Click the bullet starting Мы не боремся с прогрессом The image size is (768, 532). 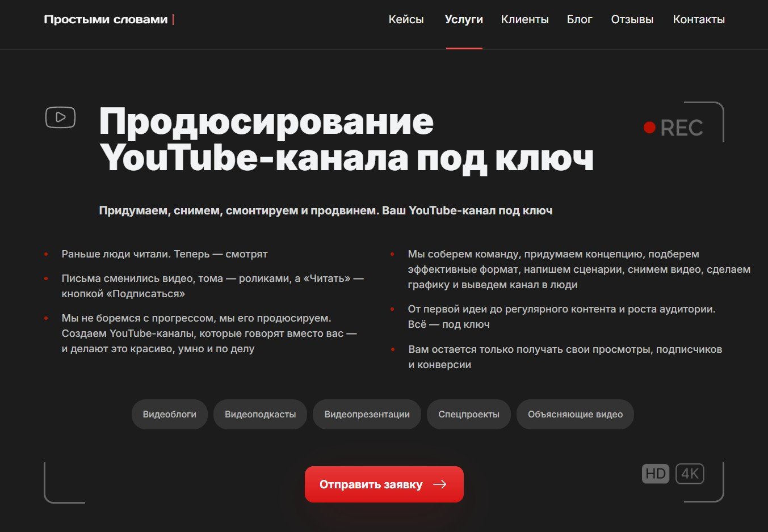click(209, 333)
